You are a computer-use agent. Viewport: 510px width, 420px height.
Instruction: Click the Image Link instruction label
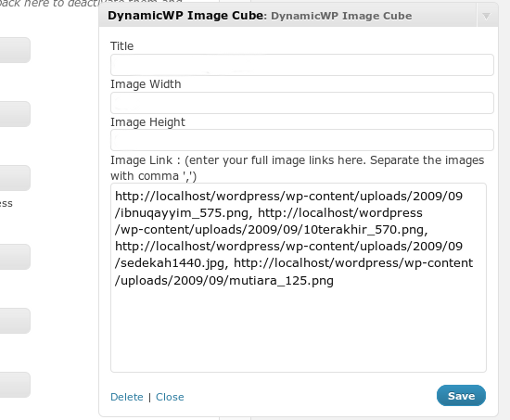point(297,168)
